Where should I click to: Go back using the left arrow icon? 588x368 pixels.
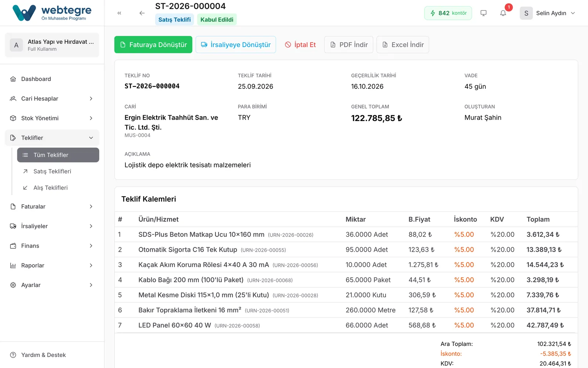coord(142,13)
